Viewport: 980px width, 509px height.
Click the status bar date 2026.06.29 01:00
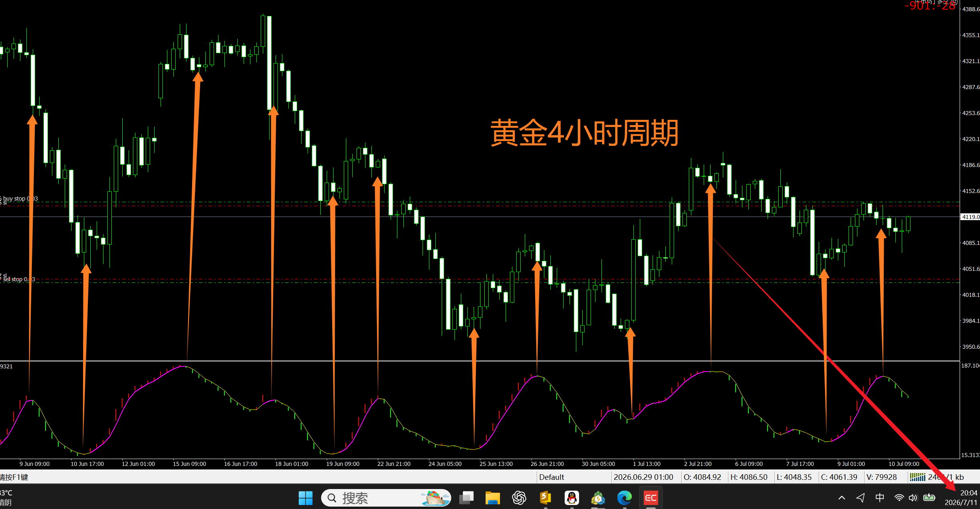tap(643, 477)
